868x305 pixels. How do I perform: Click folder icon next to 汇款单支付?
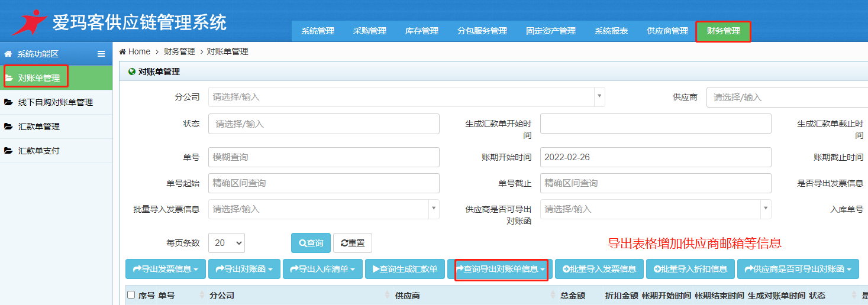click(x=8, y=151)
